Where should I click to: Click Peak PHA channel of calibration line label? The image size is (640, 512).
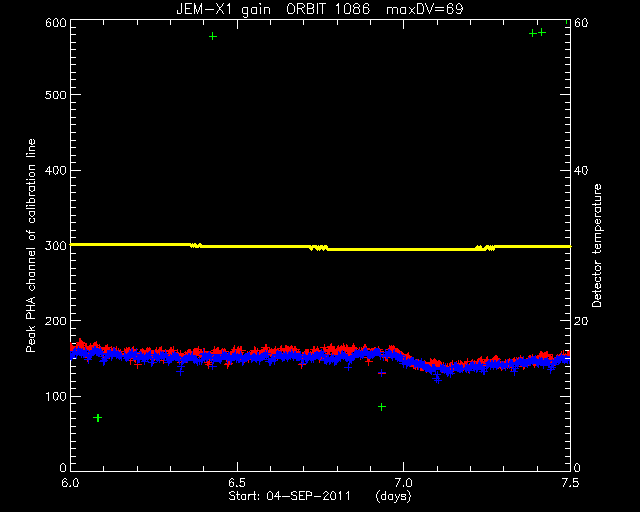pyautogui.click(x=31, y=246)
